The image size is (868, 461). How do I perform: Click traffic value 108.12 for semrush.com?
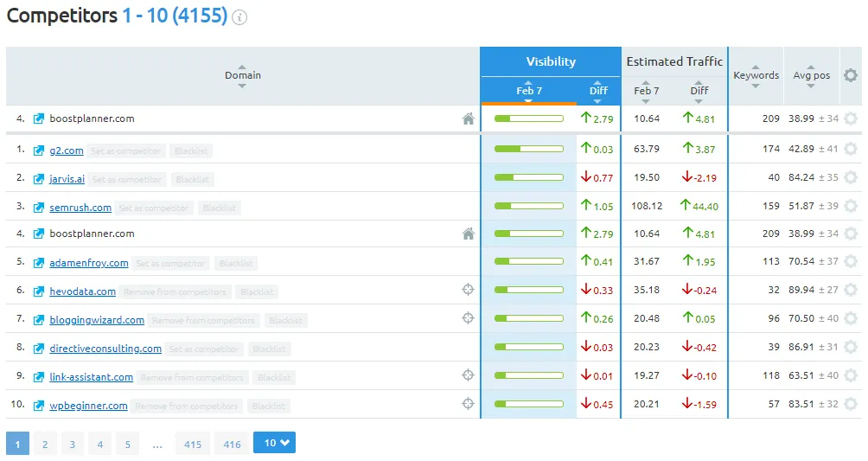[x=647, y=206]
